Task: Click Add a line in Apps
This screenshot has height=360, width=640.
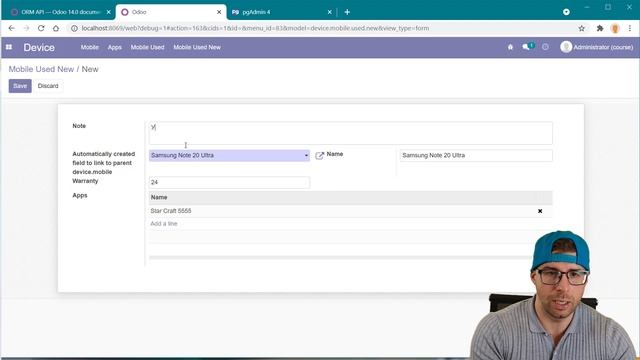Action: [x=164, y=224]
